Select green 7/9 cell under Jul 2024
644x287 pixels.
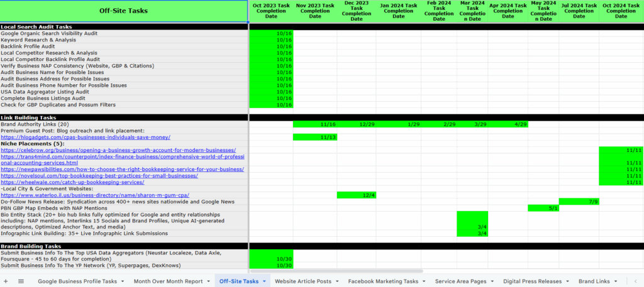(579, 202)
